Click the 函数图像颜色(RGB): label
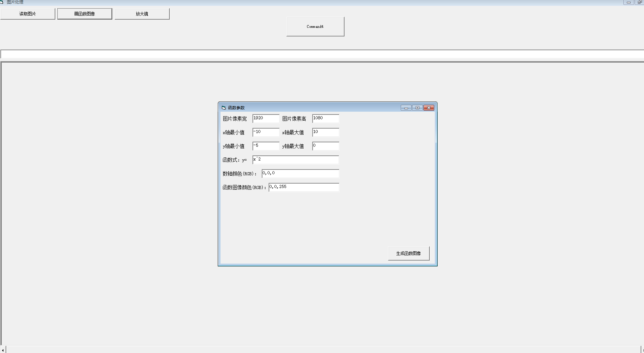Image resolution: width=644 pixels, height=353 pixels. point(245,187)
